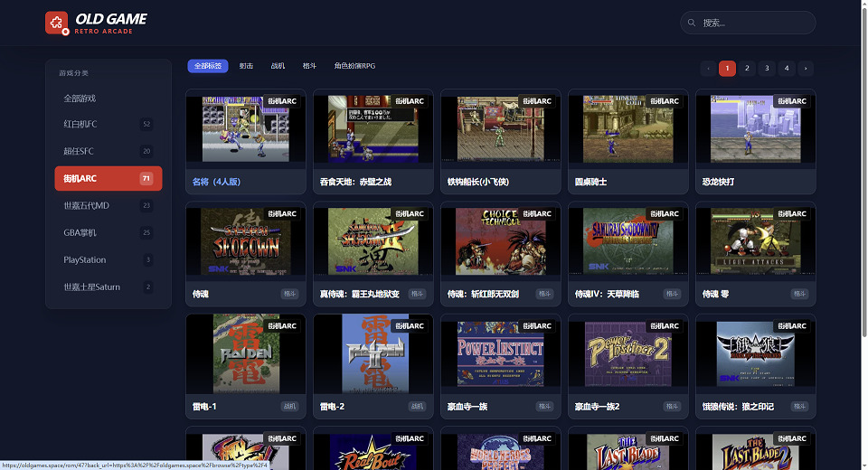Viewport: 868px width, 470px height.
Task: Select the 角色扮演RPG filter tag
Action: pos(354,66)
